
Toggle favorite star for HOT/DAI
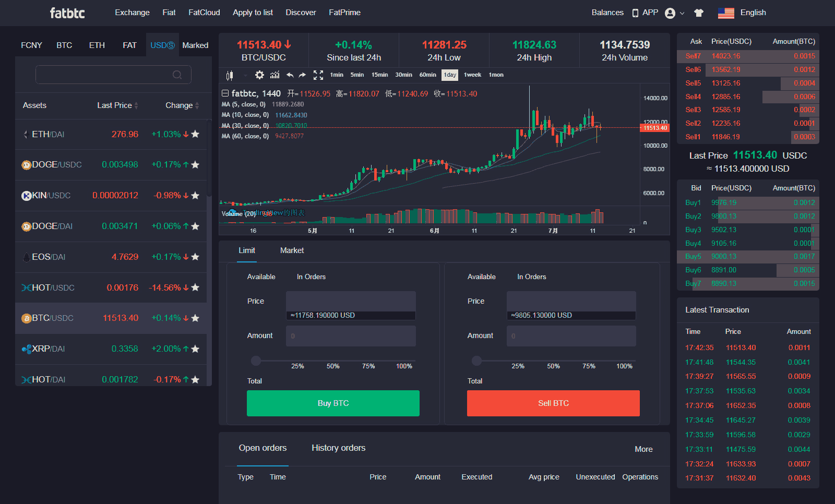pyautogui.click(x=195, y=379)
